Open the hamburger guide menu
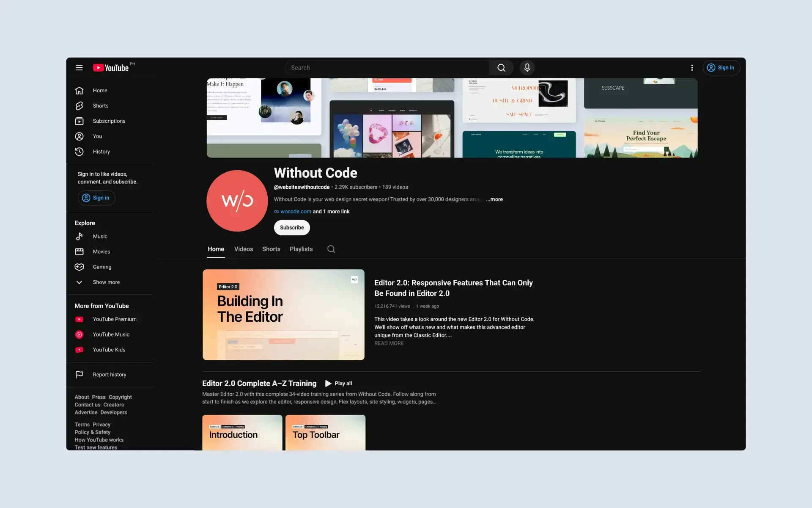The image size is (812, 508). (x=79, y=68)
